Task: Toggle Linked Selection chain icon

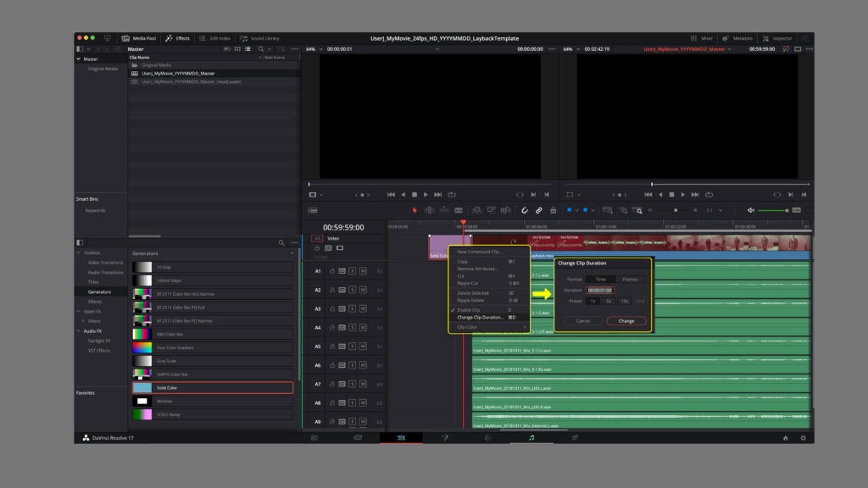Action: [538, 210]
